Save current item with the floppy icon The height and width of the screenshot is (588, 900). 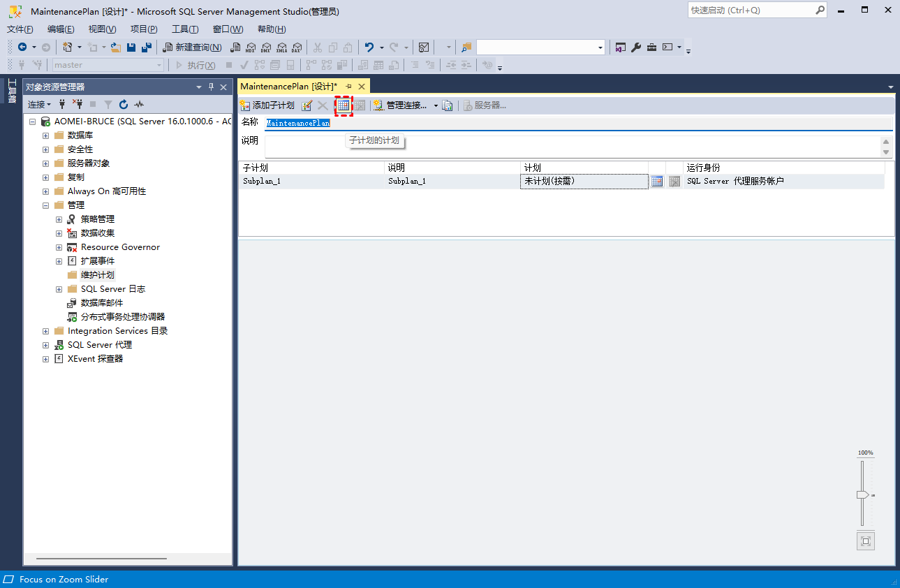tap(131, 47)
